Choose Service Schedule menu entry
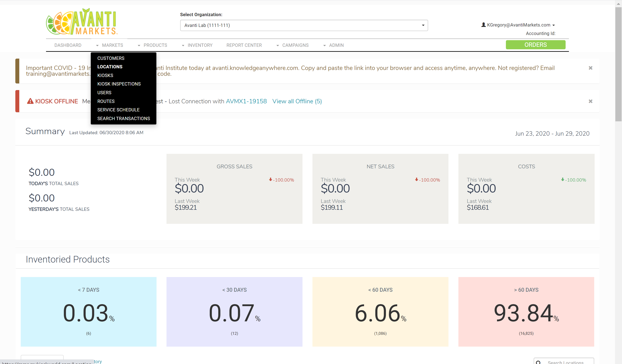 pos(118,110)
